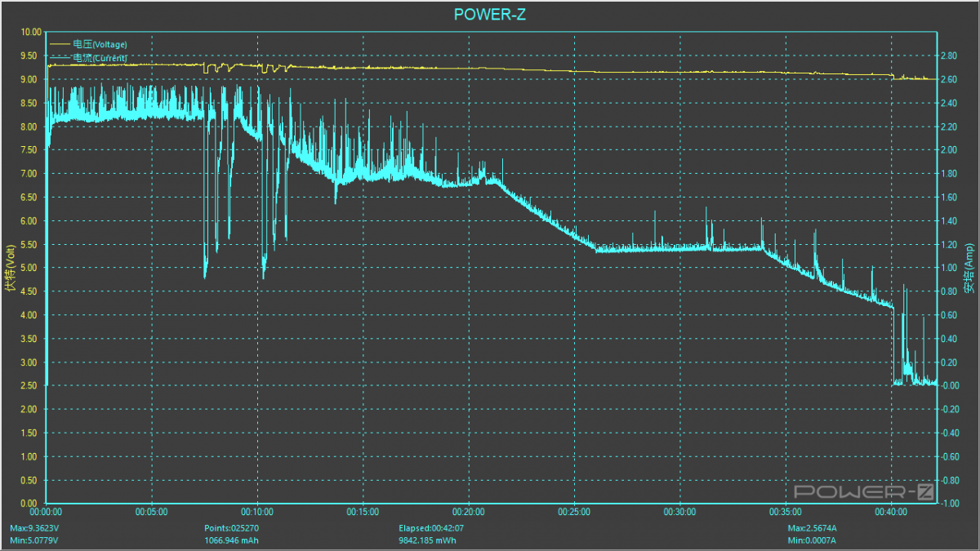The width and height of the screenshot is (980, 551).
Task: Click the 伏特(Volt) left axis label
Action: point(10,267)
